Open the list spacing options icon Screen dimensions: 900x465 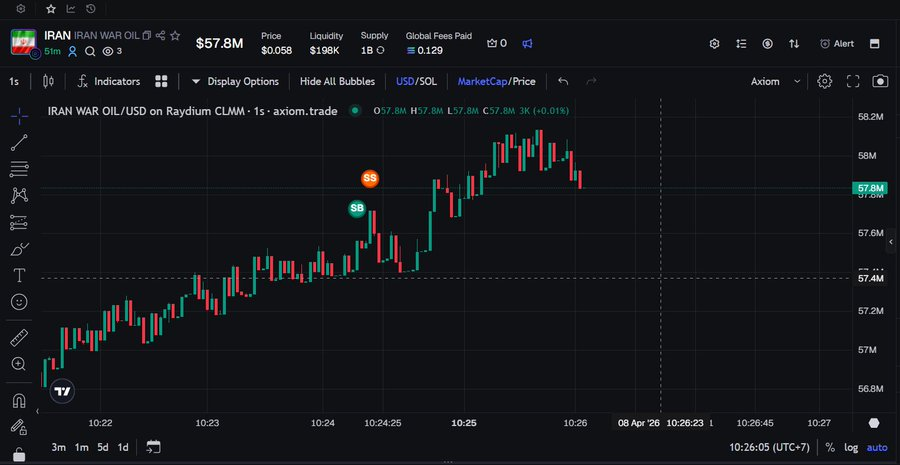pyautogui.click(x=741, y=44)
